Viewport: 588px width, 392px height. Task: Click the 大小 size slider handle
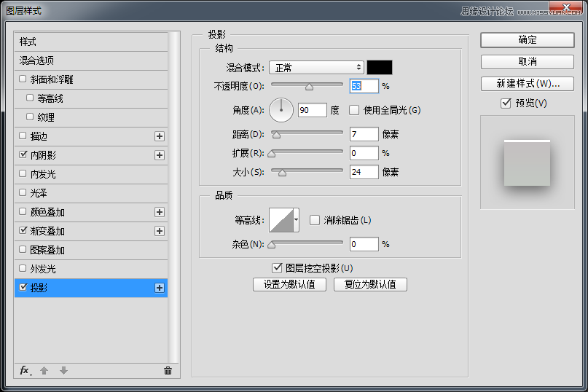pyautogui.click(x=283, y=173)
